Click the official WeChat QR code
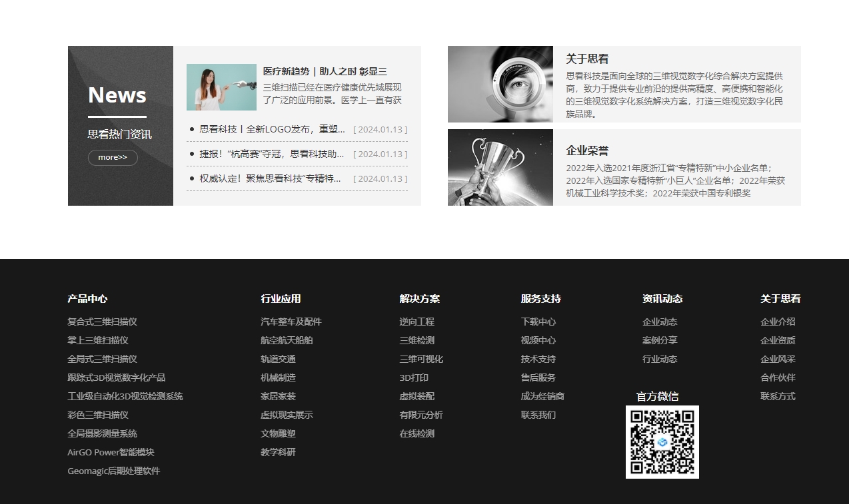This screenshot has height=504, width=849. (x=662, y=442)
